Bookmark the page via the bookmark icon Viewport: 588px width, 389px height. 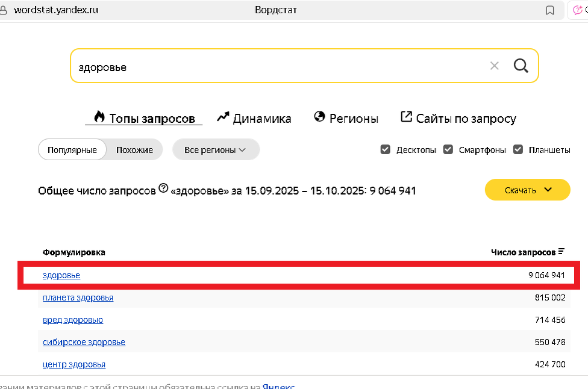tap(549, 10)
